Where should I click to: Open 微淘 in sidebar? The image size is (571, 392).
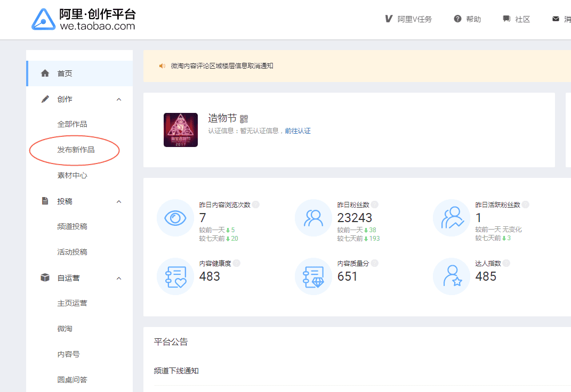65,329
